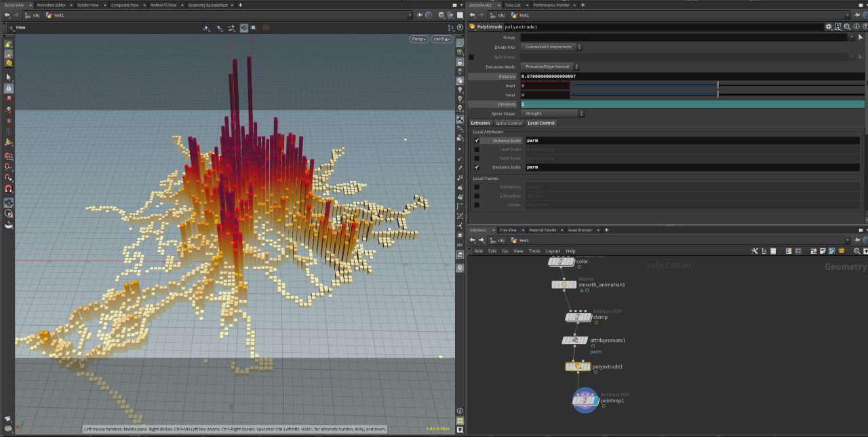Click the Twist slider handle
Screen dimensions: 868x437
tap(718, 95)
